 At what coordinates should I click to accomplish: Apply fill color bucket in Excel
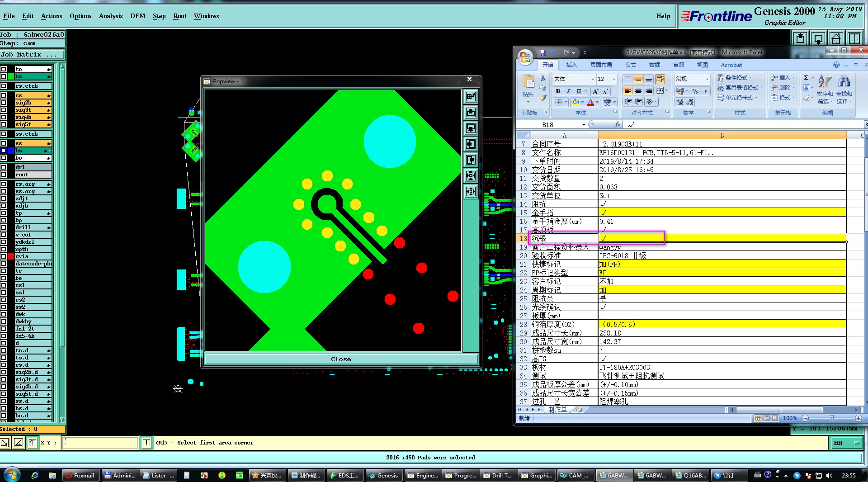pyautogui.click(x=576, y=102)
